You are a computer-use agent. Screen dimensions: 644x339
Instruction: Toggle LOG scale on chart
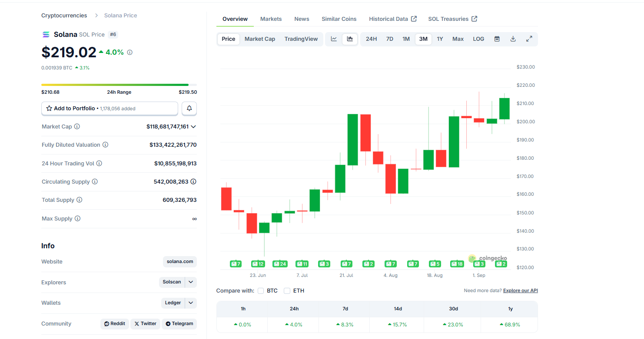pyautogui.click(x=478, y=39)
